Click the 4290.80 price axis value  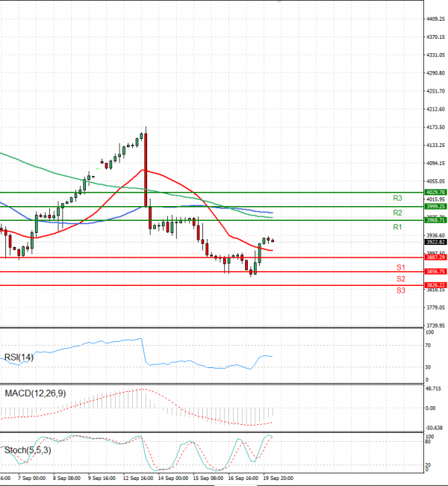pos(435,73)
